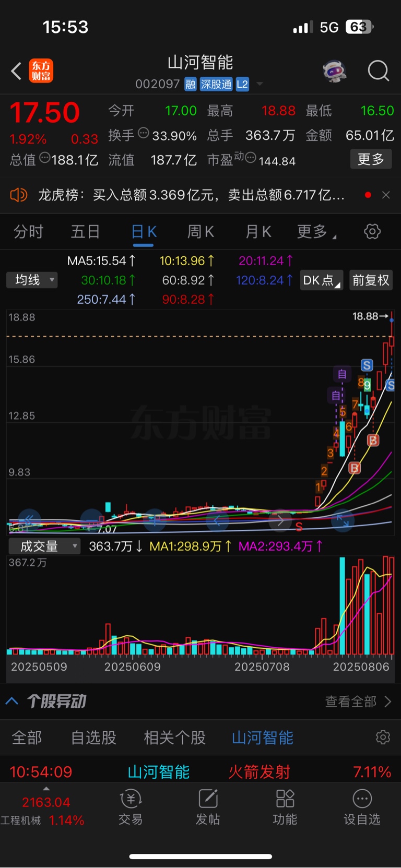This screenshot has width=401, height=868.
Task: Tap the search magnifier icon
Action: tap(379, 70)
